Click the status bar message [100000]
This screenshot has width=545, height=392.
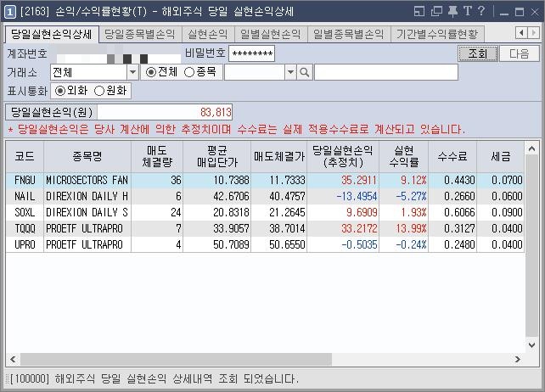154,378
